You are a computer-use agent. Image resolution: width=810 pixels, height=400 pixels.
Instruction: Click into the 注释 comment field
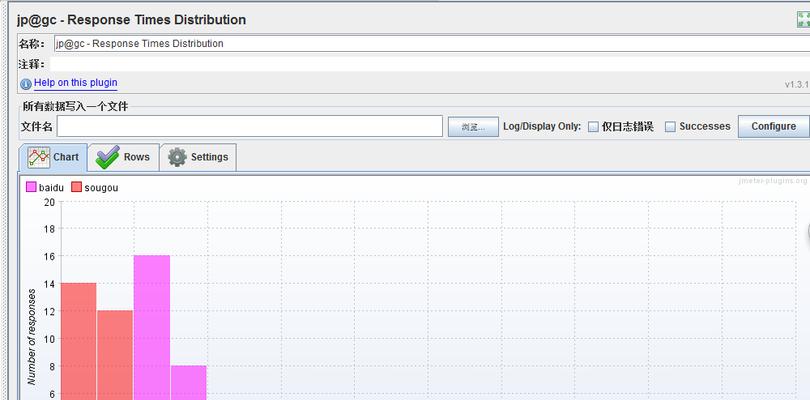click(430, 64)
